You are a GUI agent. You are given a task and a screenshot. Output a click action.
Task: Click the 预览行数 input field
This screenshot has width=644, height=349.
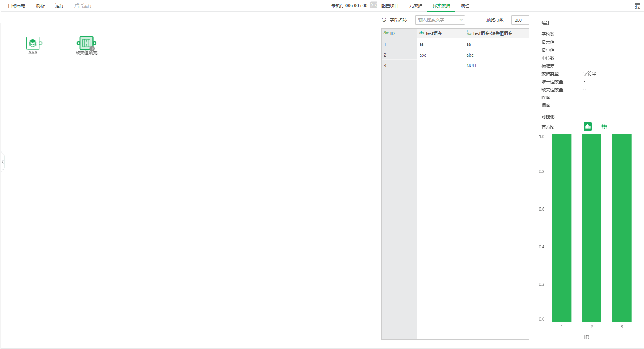pos(520,20)
